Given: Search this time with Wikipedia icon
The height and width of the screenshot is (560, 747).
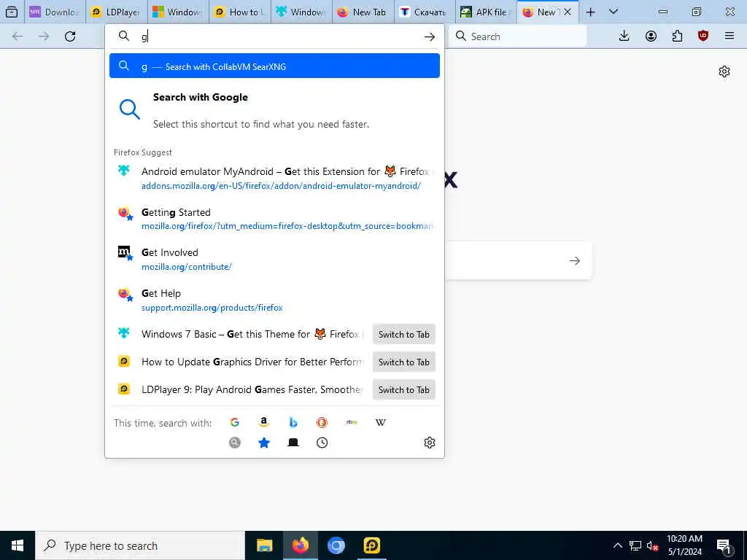Looking at the screenshot, I should 381,422.
